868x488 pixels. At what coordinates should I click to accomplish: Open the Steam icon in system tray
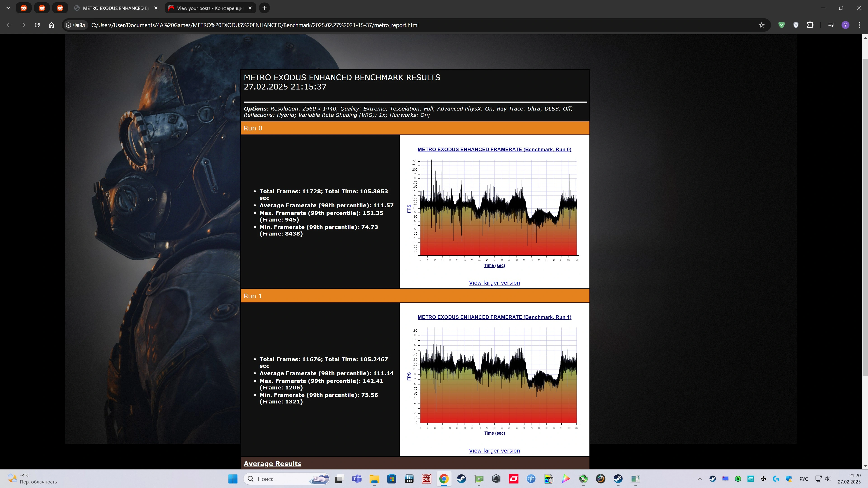coord(712,479)
